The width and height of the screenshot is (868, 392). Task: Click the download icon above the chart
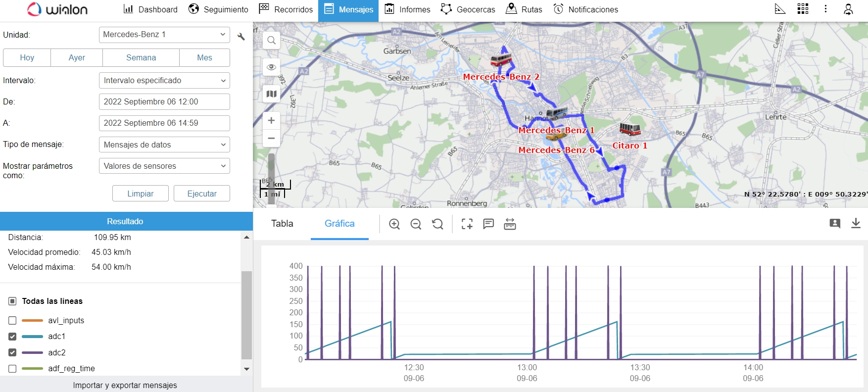[x=856, y=223]
